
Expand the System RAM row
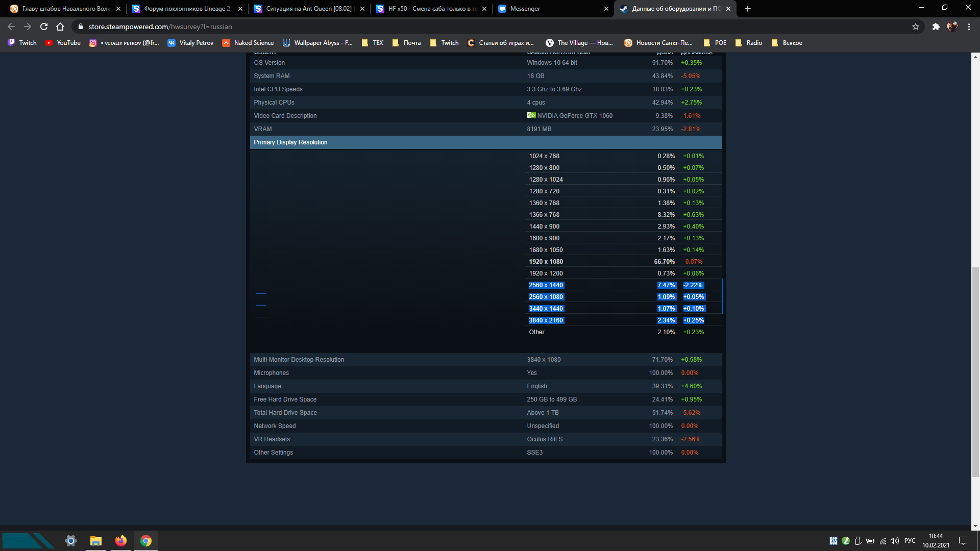tap(272, 76)
